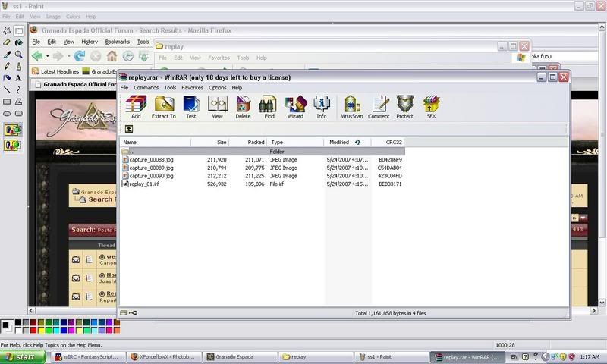The image size is (607, 364).
Task: Open the View icon in WinRAR toolbar
Action: [x=217, y=107]
